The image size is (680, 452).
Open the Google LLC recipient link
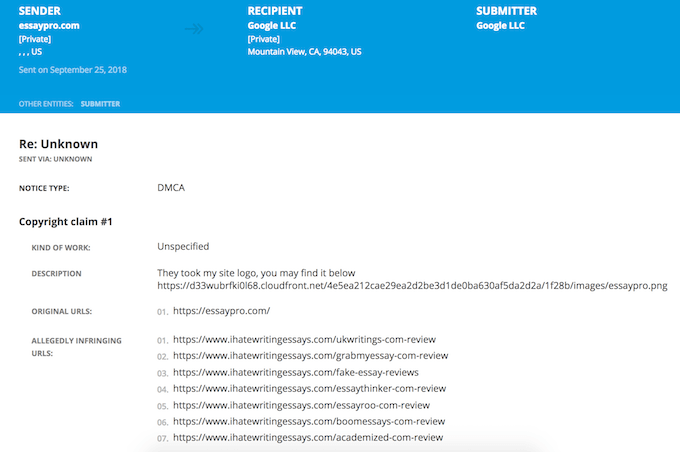pyautogui.click(x=271, y=26)
